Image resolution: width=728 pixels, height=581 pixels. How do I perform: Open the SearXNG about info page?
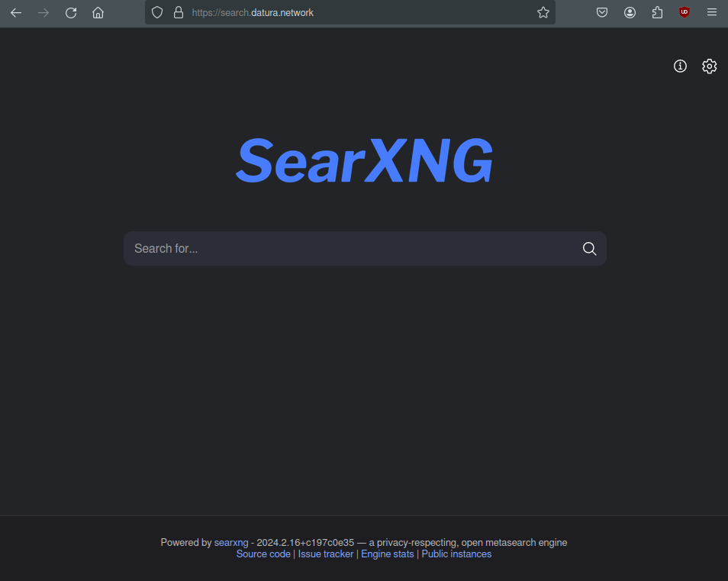click(680, 66)
